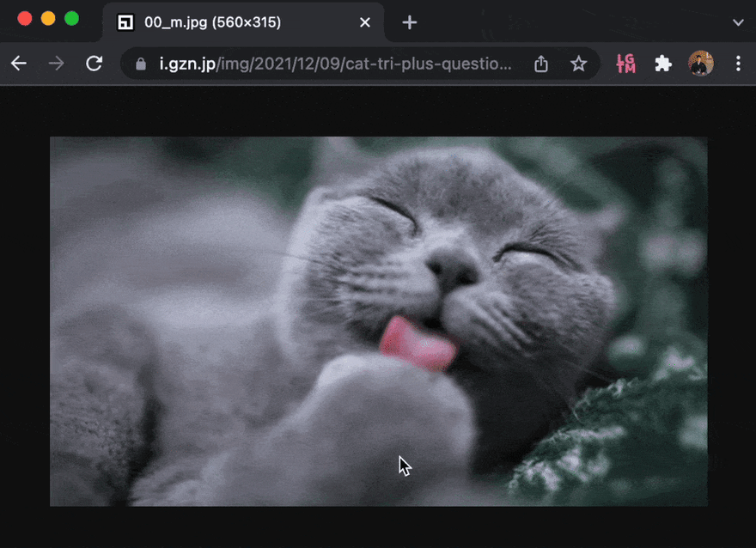This screenshot has height=548, width=756.
Task: View site information via lock icon
Action: 141,64
